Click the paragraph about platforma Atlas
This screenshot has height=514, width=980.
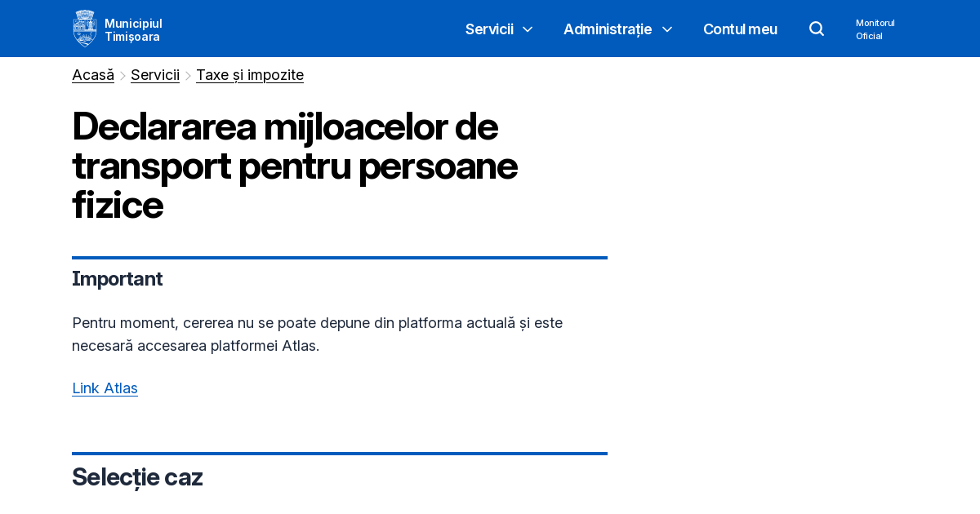[x=317, y=334]
